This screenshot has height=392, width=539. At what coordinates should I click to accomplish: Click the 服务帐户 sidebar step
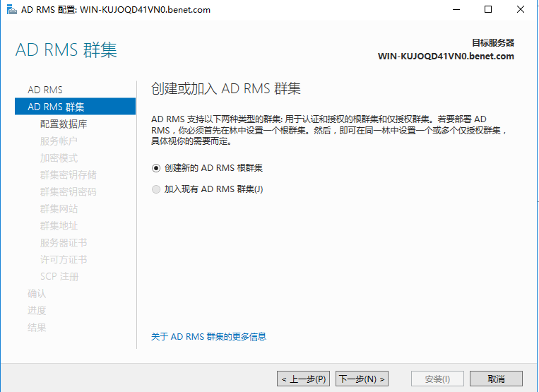59,141
